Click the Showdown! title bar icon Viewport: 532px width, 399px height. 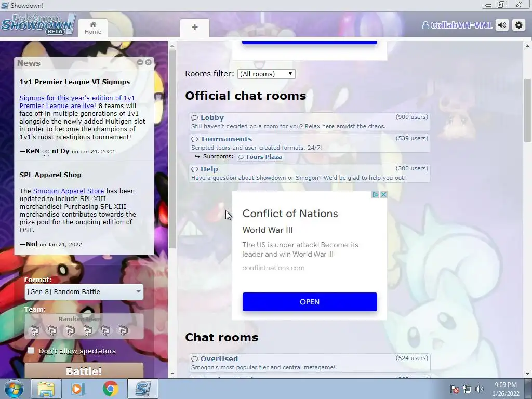pos(5,5)
